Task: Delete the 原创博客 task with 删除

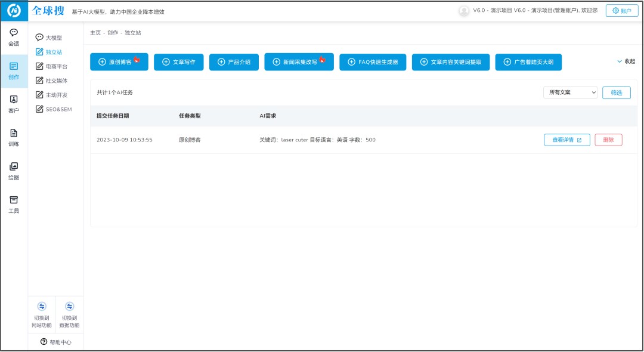Action: [608, 140]
